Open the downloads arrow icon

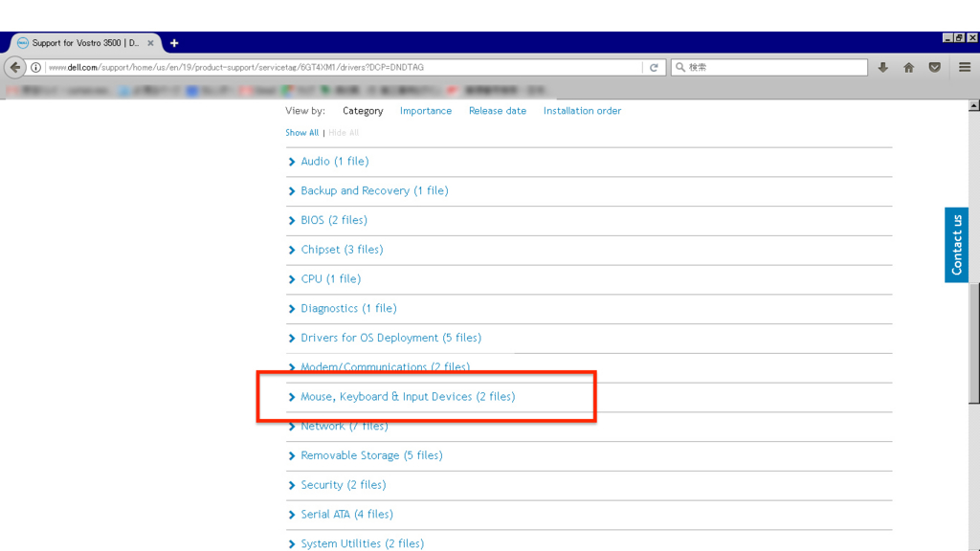point(882,68)
